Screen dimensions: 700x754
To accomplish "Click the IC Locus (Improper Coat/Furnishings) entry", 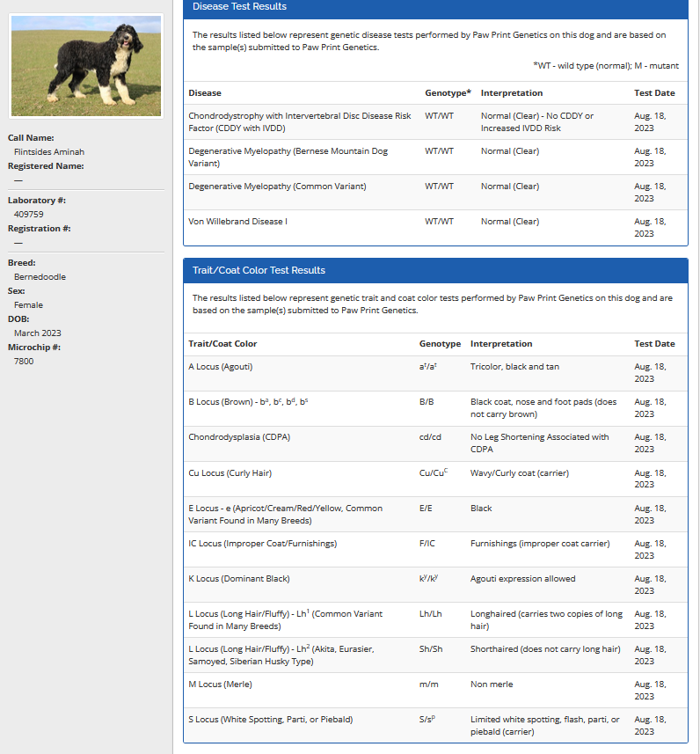I will click(x=262, y=544).
